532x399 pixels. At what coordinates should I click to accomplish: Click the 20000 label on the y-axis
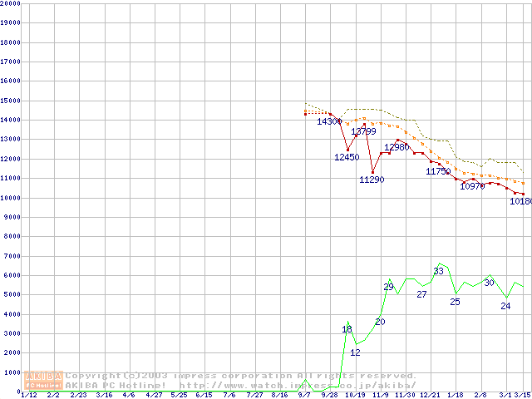click(x=11, y=3)
